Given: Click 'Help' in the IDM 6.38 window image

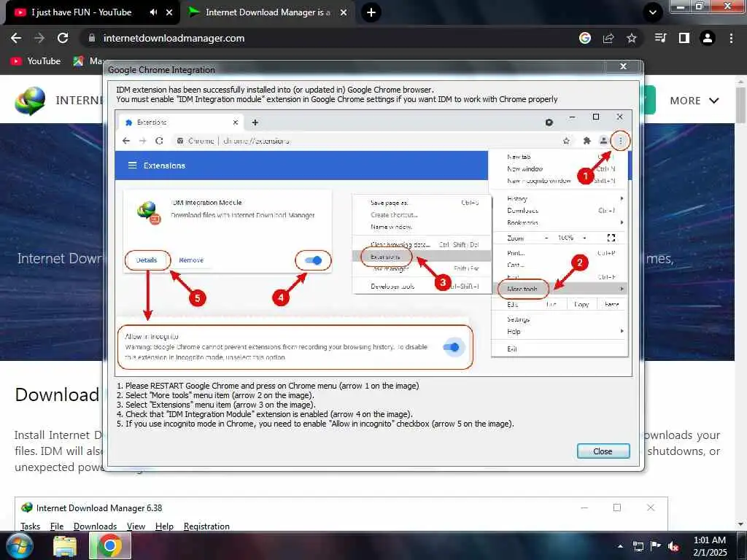Looking at the screenshot, I should pos(164,526).
